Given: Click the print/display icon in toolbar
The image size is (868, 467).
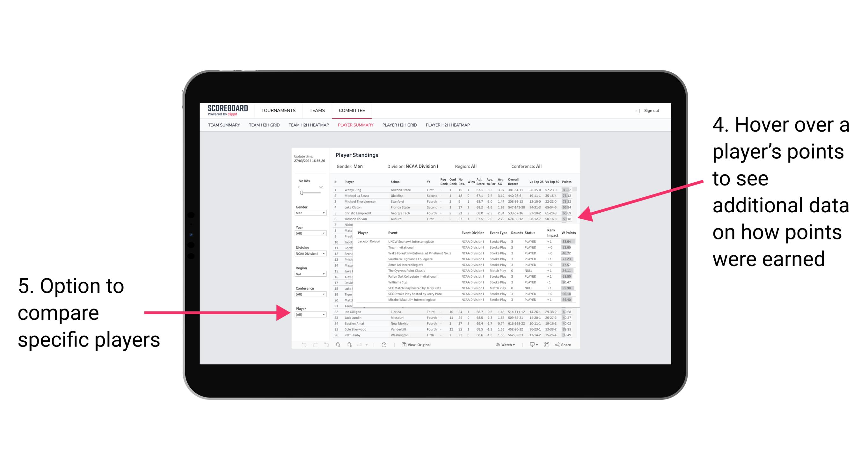Looking at the screenshot, I should click(x=530, y=345).
